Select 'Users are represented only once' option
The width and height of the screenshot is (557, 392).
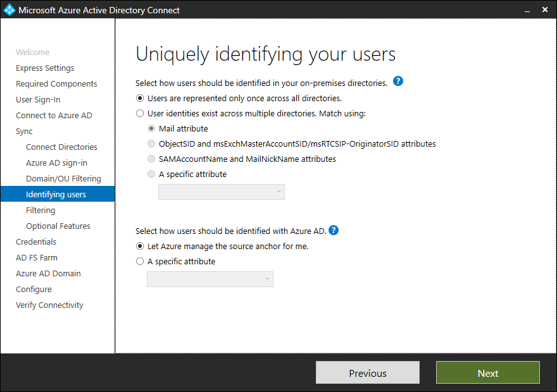point(140,99)
